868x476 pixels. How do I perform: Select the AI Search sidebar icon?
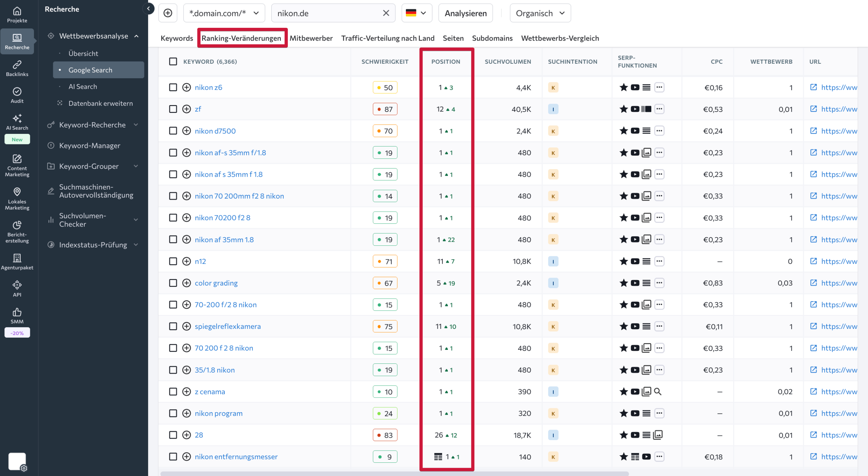(x=17, y=122)
